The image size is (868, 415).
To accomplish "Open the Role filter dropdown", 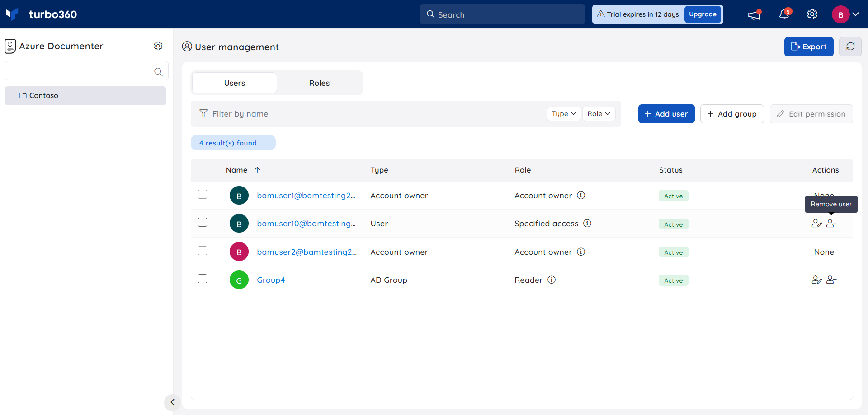I will (x=599, y=114).
